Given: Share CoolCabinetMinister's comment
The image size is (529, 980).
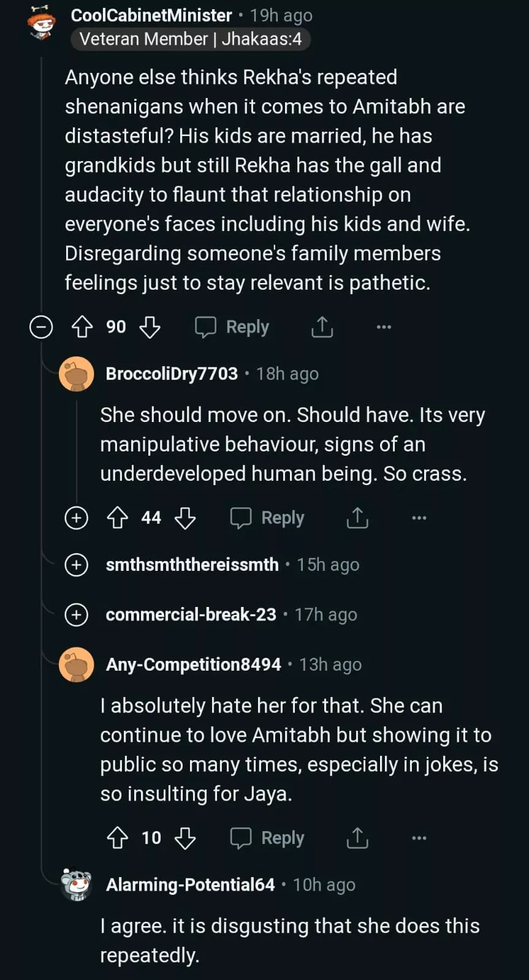Looking at the screenshot, I should [x=322, y=327].
